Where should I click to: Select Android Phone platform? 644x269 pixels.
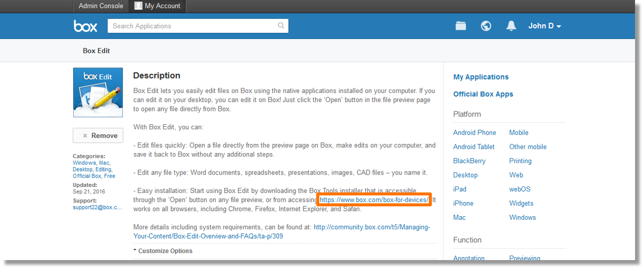(x=475, y=133)
